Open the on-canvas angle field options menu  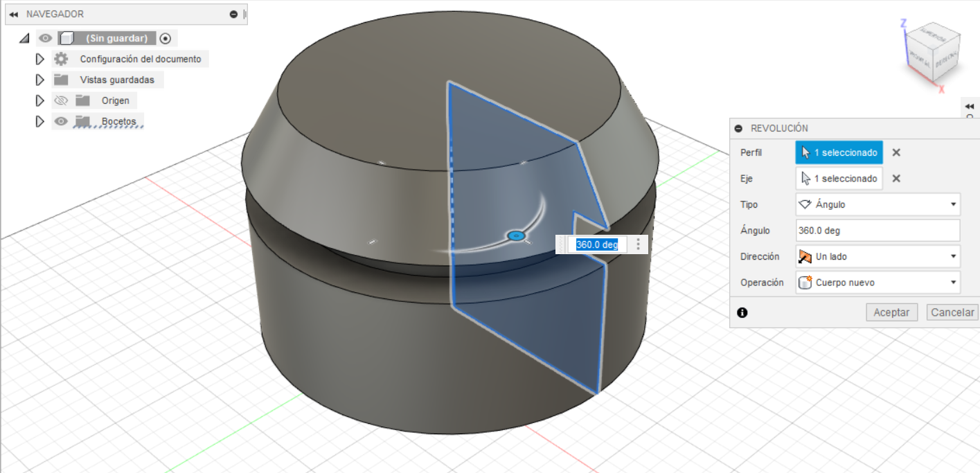point(638,244)
